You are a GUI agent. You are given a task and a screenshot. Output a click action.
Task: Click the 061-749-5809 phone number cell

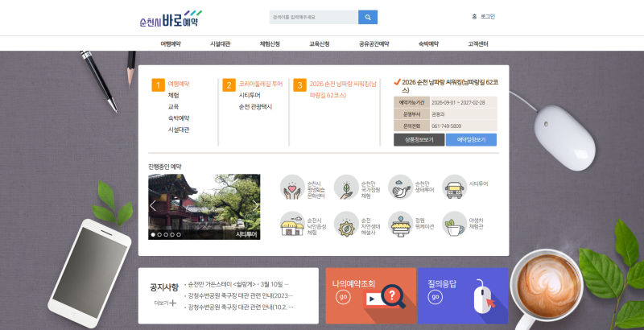[464, 126]
